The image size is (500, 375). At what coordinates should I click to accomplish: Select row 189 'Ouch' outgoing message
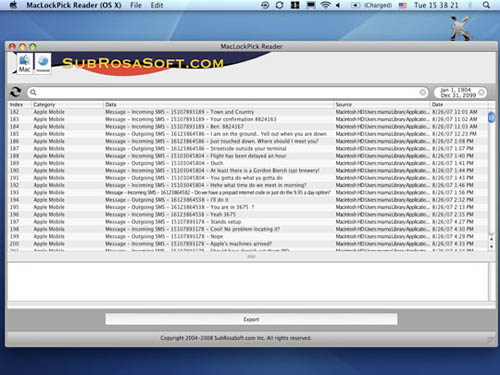(248, 163)
